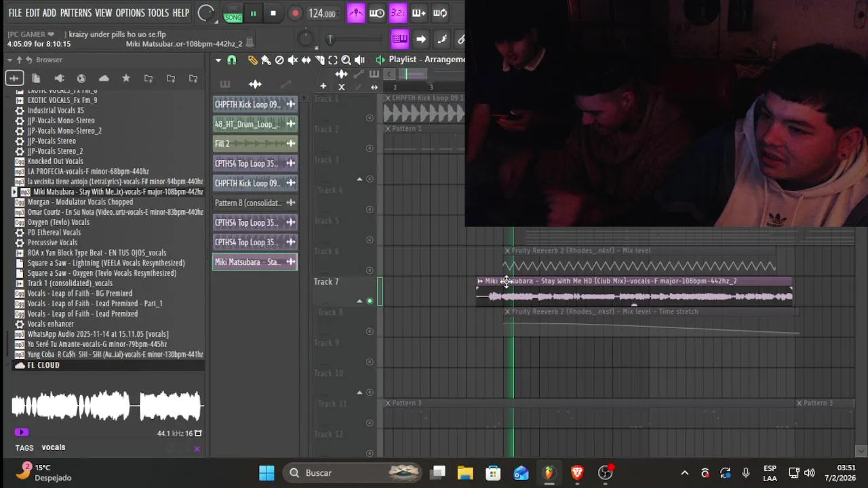Activate the magnet snap icon in Playlist toolbar
The width and height of the screenshot is (868, 488).
(232, 60)
